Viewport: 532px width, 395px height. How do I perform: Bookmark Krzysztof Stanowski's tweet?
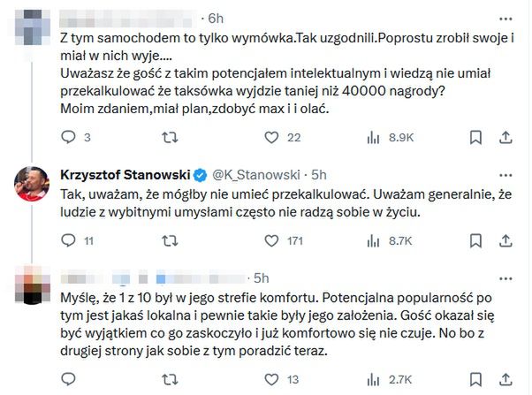476,239
